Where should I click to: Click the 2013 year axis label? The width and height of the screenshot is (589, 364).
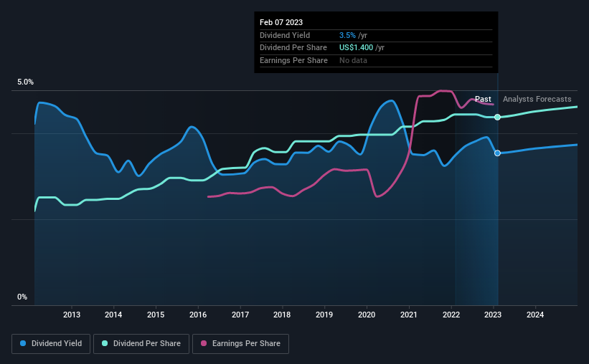click(x=71, y=315)
